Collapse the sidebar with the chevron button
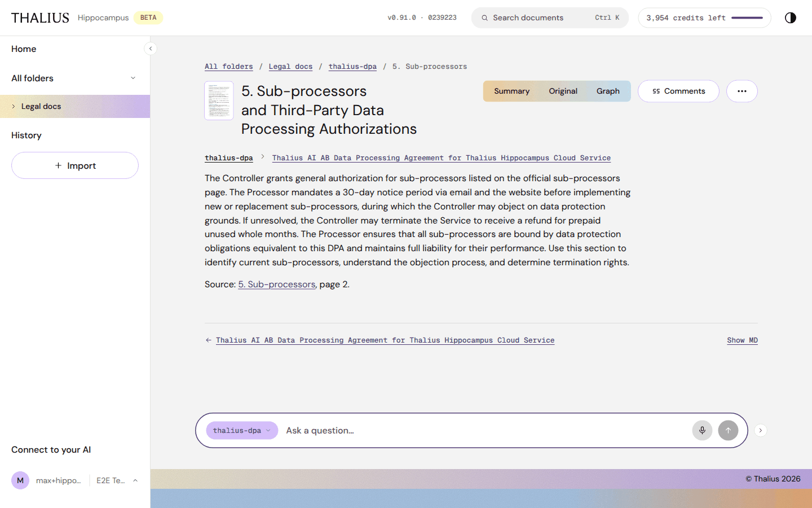The width and height of the screenshot is (812, 508). click(x=151, y=49)
